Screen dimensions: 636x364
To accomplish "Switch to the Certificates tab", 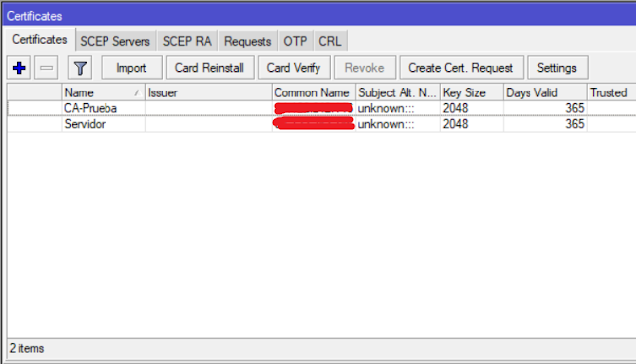I will coord(40,40).
